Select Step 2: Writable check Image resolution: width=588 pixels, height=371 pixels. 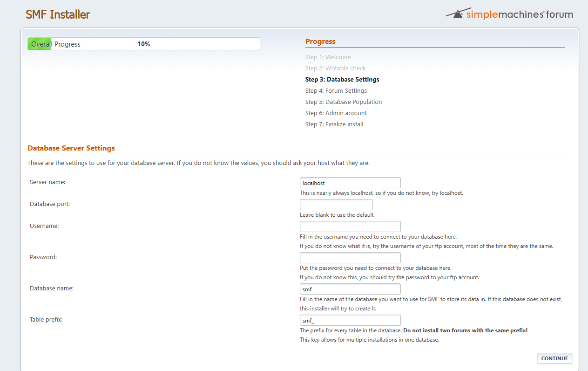click(336, 69)
